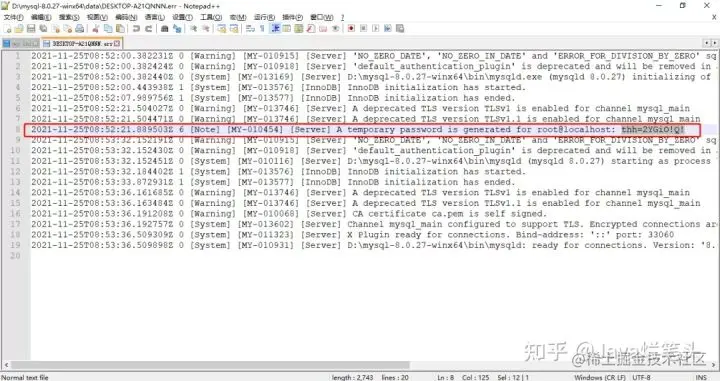Toggle synchronized vertical scrolling
The width and height of the screenshot is (720, 381).
point(222,28)
